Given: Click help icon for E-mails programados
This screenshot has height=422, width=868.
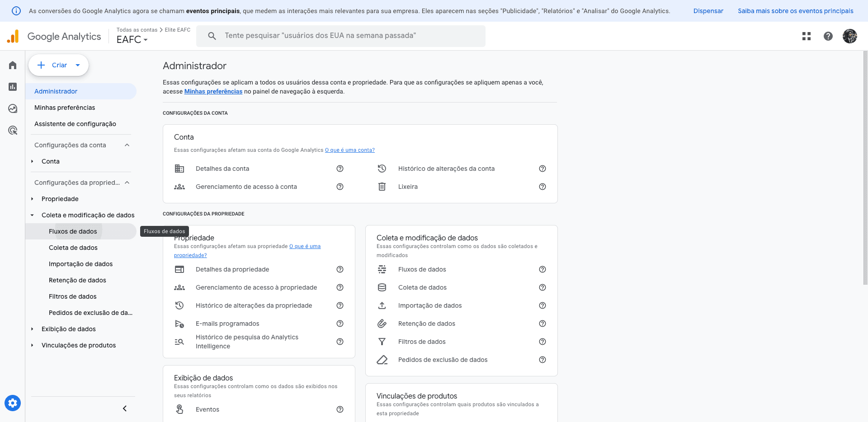Looking at the screenshot, I should click(x=340, y=324).
